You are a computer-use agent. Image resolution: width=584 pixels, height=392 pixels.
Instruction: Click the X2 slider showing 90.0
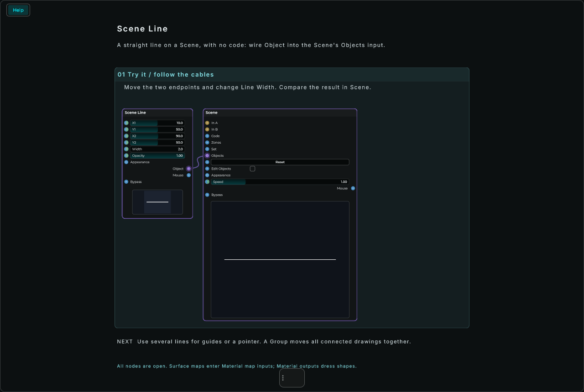pos(157,136)
